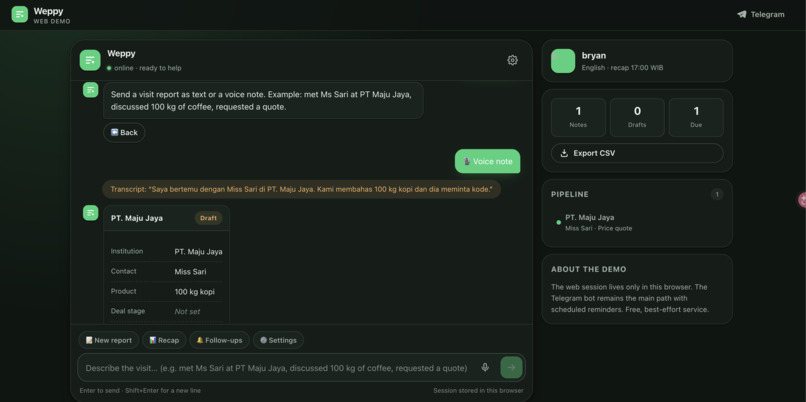Click the Product value 100 kg kopi
Image resolution: width=806 pixels, height=402 pixels.
coord(194,292)
